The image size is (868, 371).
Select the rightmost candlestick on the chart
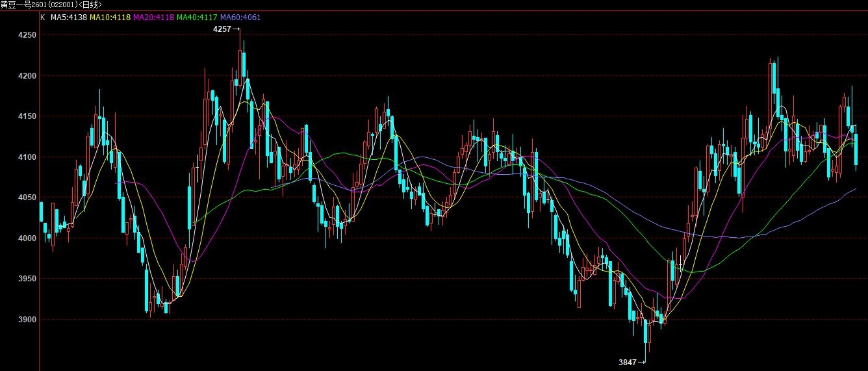point(856,149)
